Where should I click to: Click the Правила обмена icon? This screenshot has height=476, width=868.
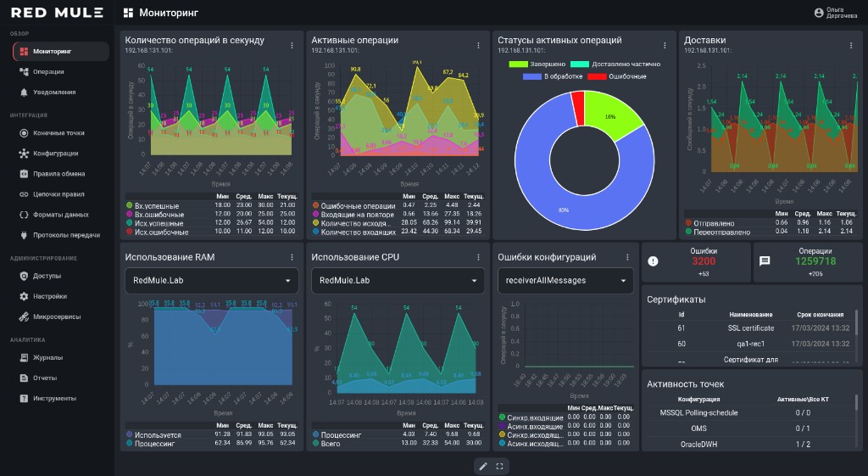(x=24, y=174)
